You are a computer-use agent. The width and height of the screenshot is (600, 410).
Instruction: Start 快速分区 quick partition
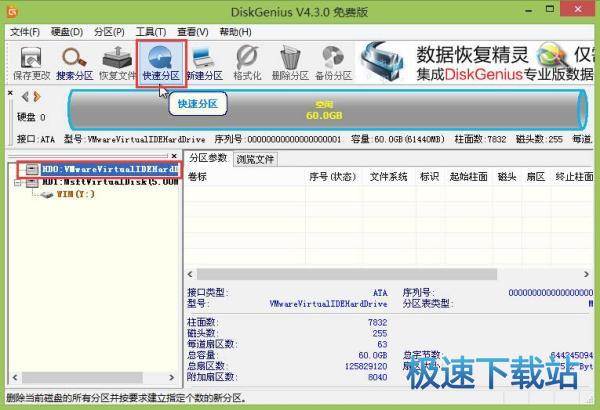click(x=161, y=63)
